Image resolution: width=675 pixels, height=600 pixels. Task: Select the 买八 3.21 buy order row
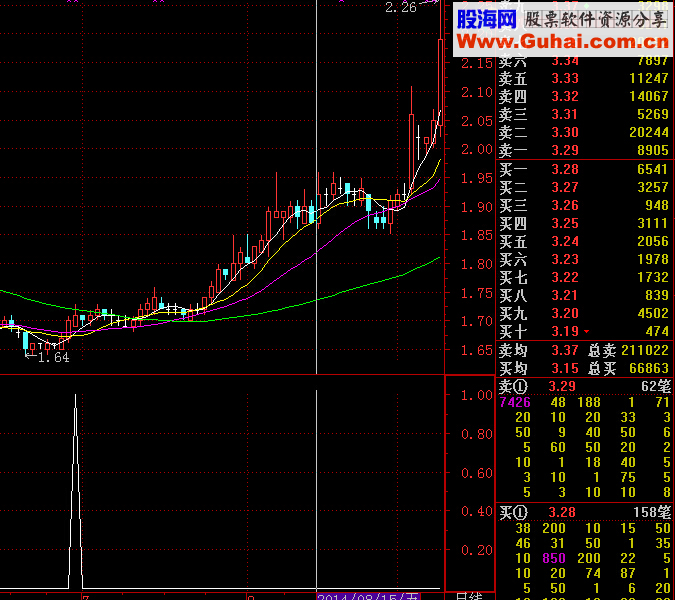tap(583, 296)
